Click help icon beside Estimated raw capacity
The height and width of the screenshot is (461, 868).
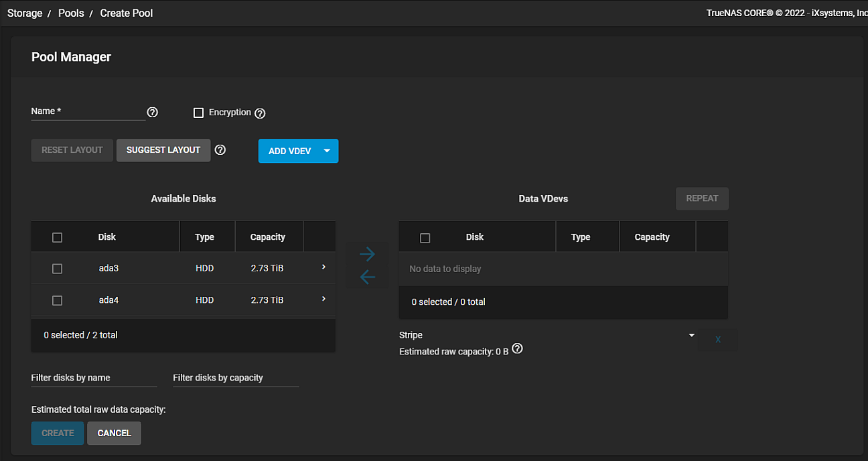coord(517,349)
